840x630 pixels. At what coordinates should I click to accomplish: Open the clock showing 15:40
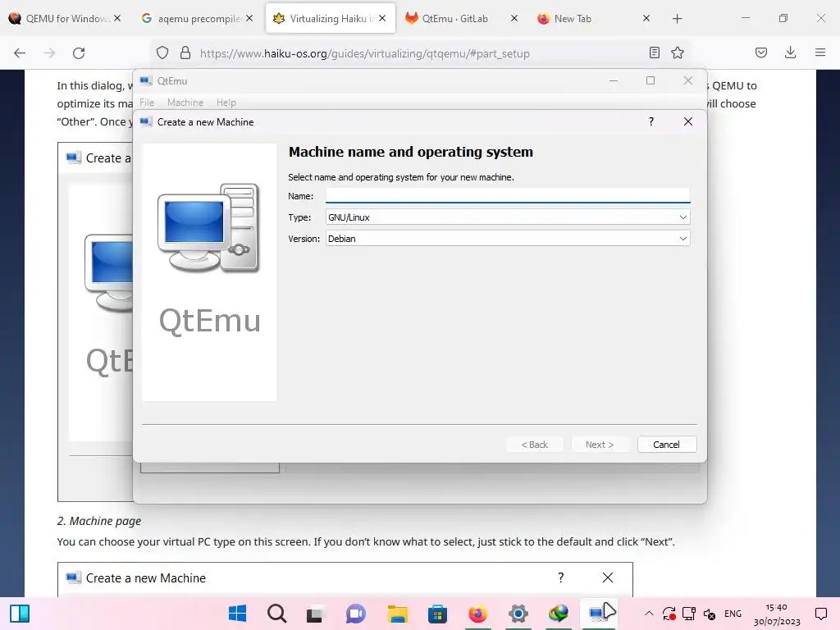click(x=777, y=614)
